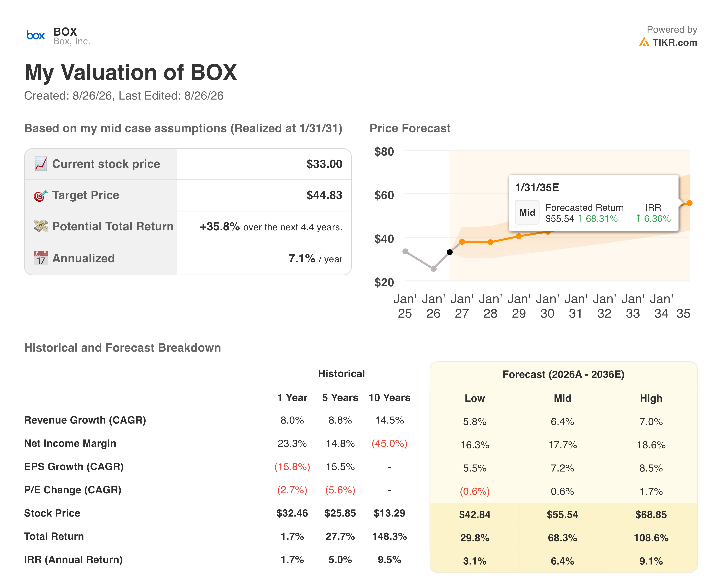
Task: Click the target dart icon beside Target Price
Action: coord(41,195)
